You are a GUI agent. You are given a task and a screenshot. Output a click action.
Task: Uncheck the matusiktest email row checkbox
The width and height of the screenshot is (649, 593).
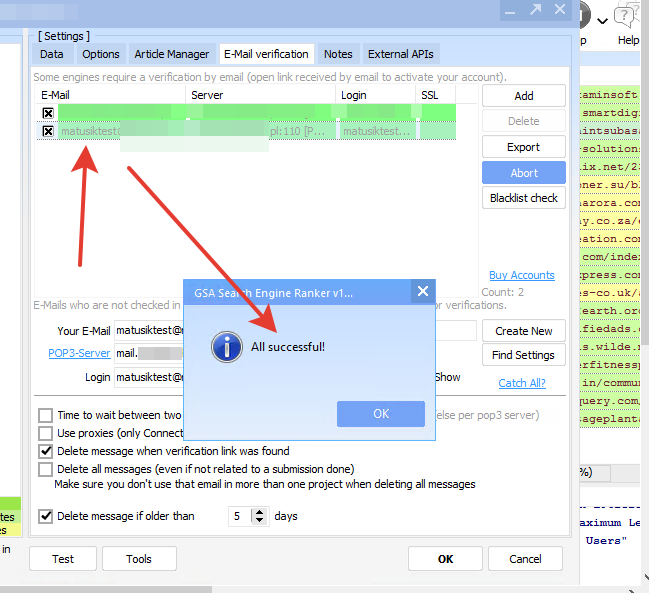(x=48, y=131)
